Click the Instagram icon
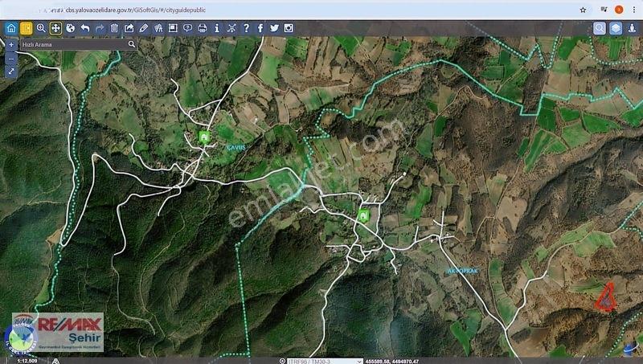 coord(289,28)
